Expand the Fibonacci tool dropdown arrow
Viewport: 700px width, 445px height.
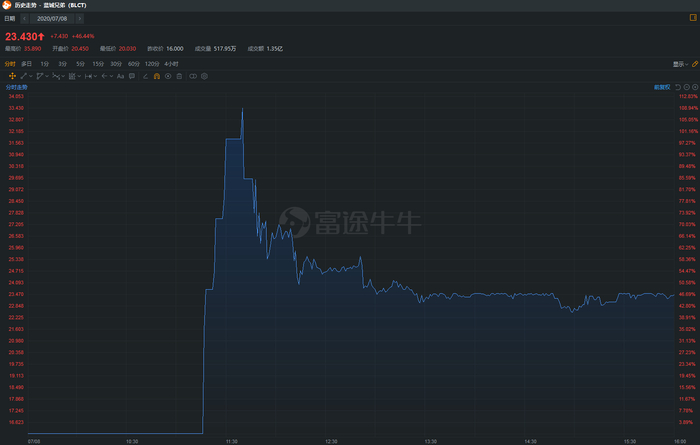[x=79, y=76]
